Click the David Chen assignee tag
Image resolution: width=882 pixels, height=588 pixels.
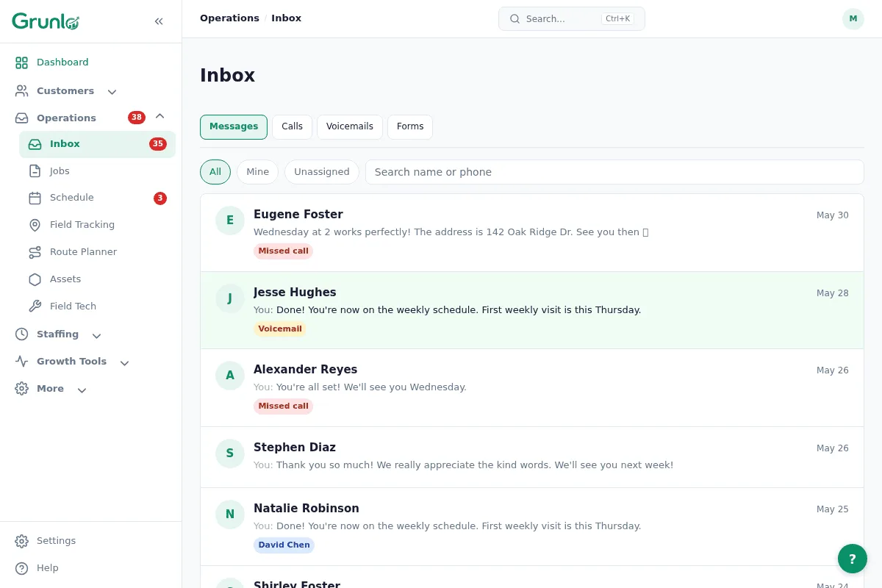[x=284, y=545]
